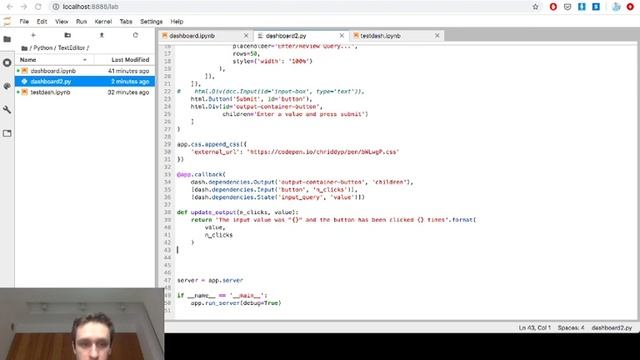Click the Spaces: 4 status indicator
Screen dimensions: 640x360
[x=571, y=328]
